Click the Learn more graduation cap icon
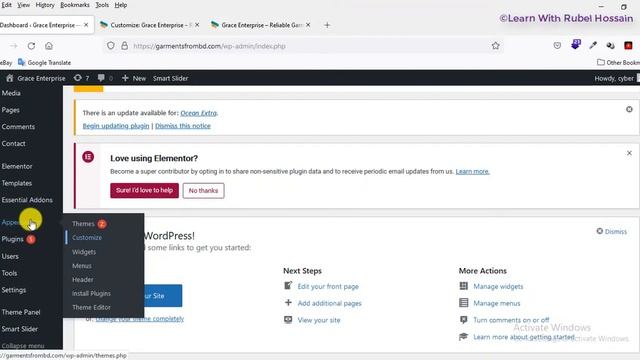 pyautogui.click(x=463, y=336)
